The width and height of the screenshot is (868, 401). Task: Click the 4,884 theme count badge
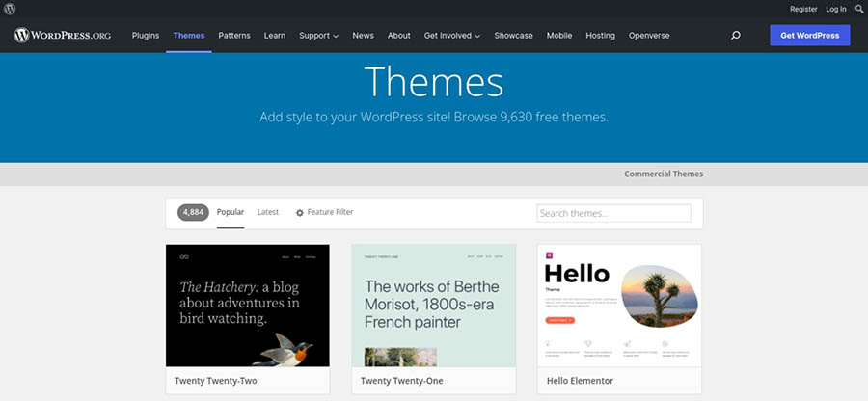point(193,212)
